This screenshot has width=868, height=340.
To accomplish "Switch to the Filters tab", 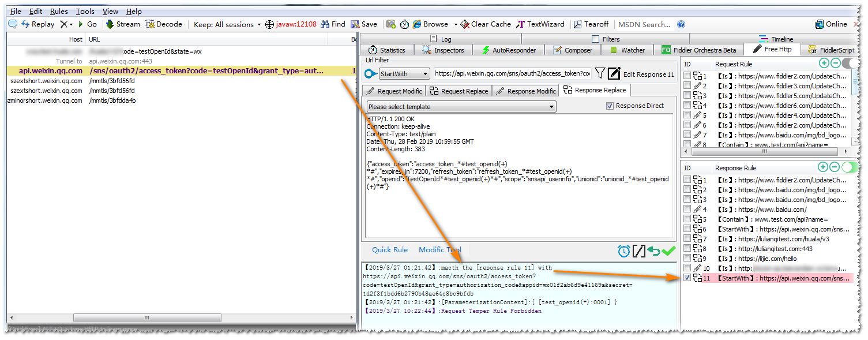I will click(x=606, y=39).
